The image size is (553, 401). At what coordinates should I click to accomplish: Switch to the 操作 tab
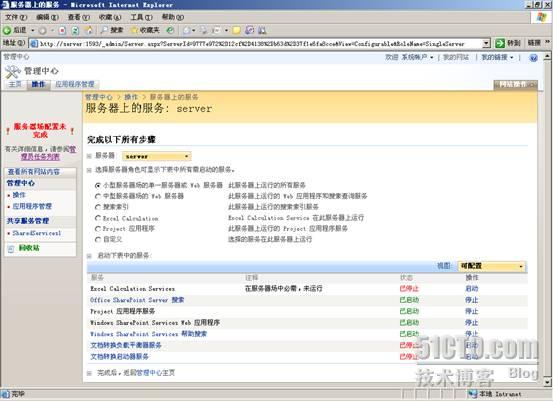[x=38, y=84]
